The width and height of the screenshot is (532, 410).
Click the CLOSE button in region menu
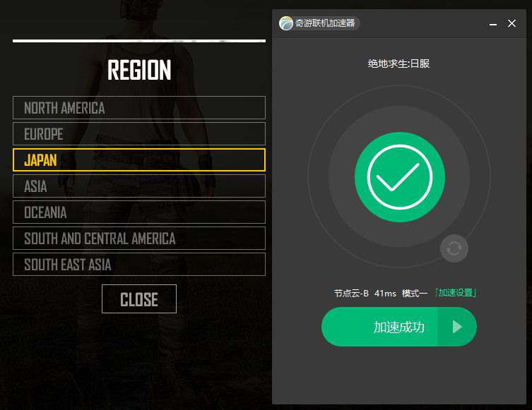point(139,299)
